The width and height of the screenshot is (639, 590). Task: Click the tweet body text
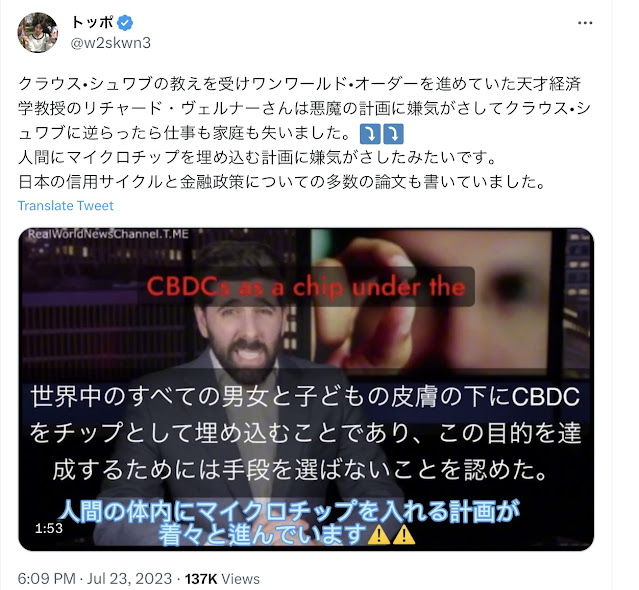pyautogui.click(x=304, y=133)
